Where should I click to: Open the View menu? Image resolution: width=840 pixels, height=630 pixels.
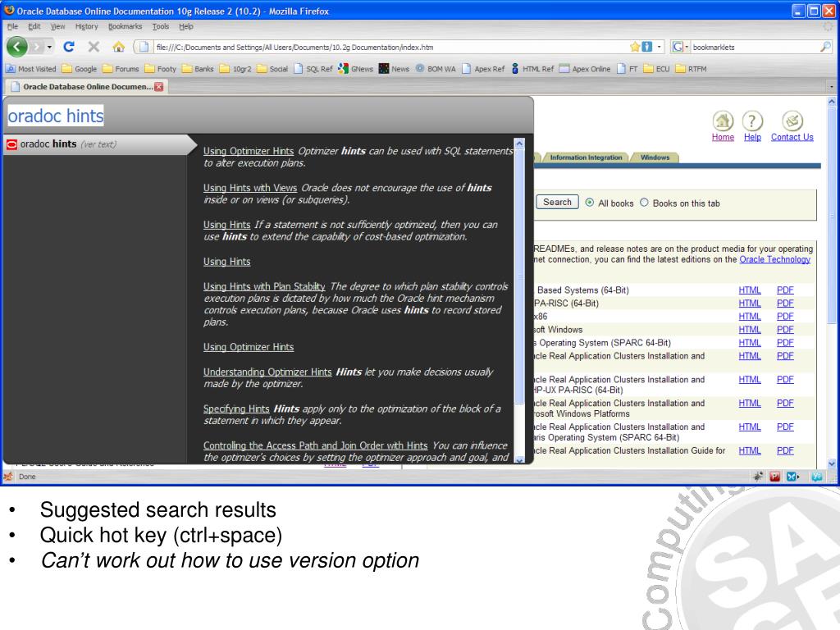pyautogui.click(x=58, y=26)
